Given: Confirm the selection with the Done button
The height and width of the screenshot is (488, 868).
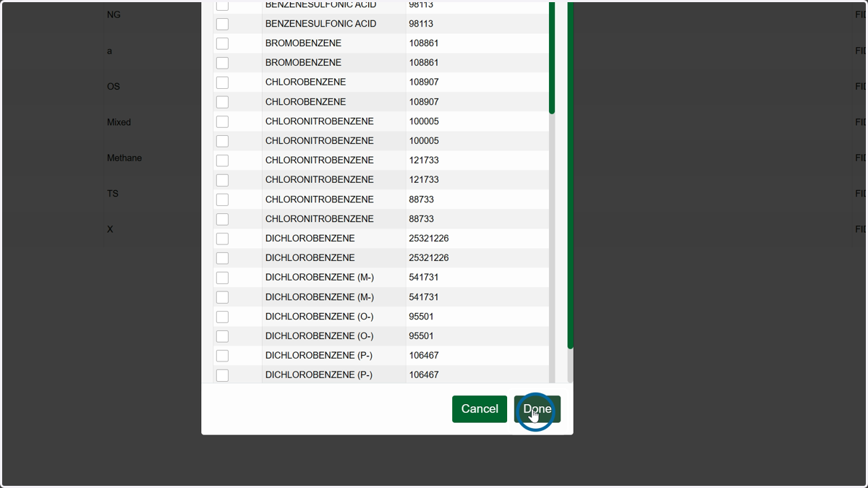Looking at the screenshot, I should click(x=537, y=409).
